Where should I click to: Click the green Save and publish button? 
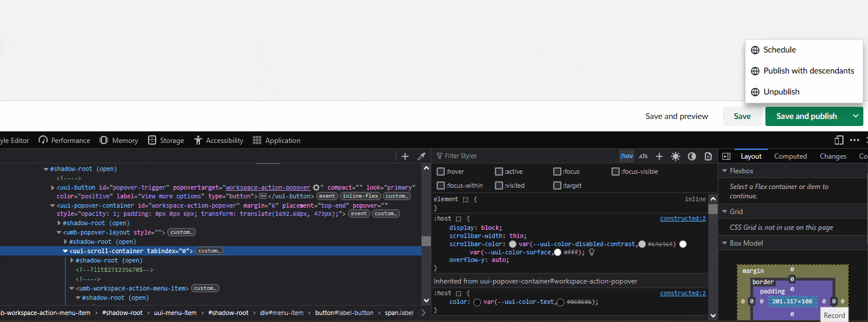click(x=806, y=116)
